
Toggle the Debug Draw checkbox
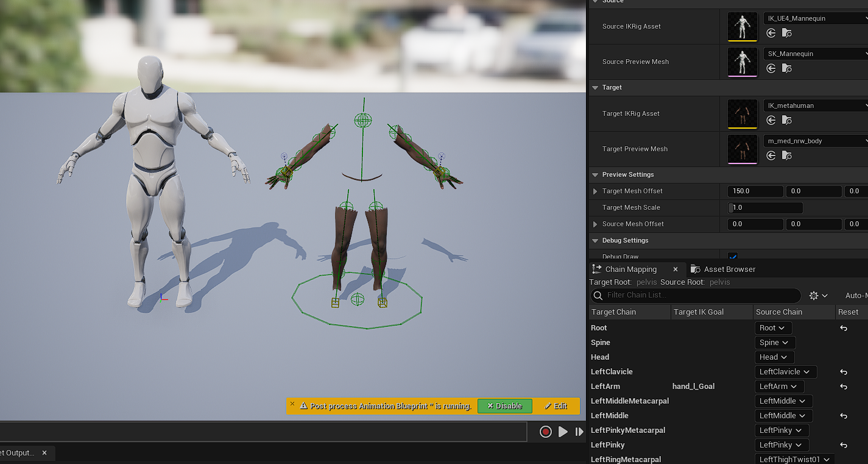733,257
